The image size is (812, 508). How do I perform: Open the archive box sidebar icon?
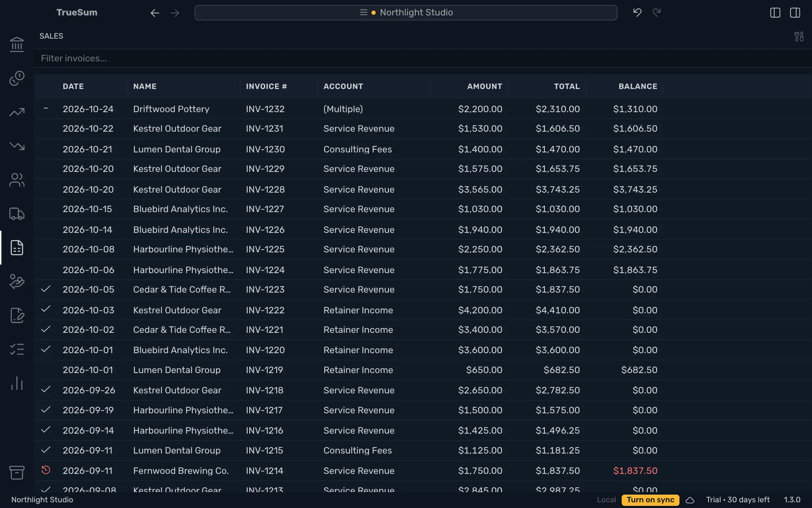pyautogui.click(x=17, y=472)
